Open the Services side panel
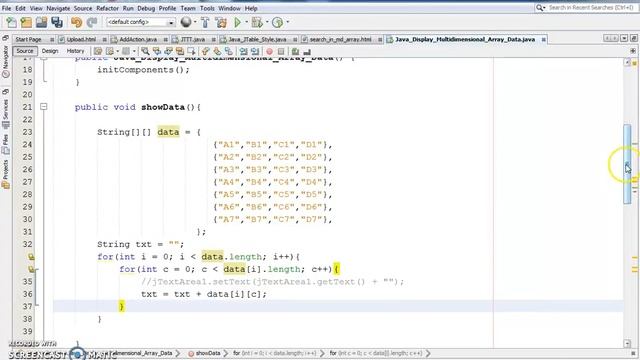The width and height of the screenshot is (640, 360). point(6,113)
